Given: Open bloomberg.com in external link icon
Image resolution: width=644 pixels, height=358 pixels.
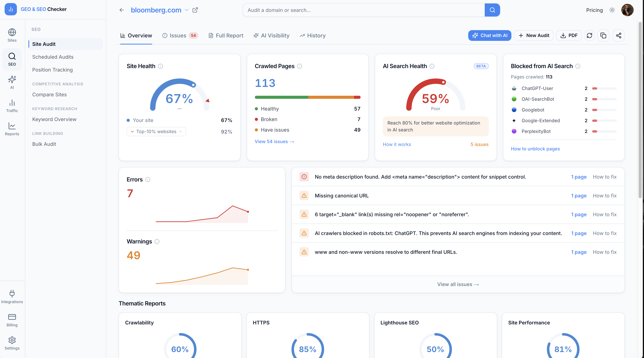Looking at the screenshot, I should point(195,10).
